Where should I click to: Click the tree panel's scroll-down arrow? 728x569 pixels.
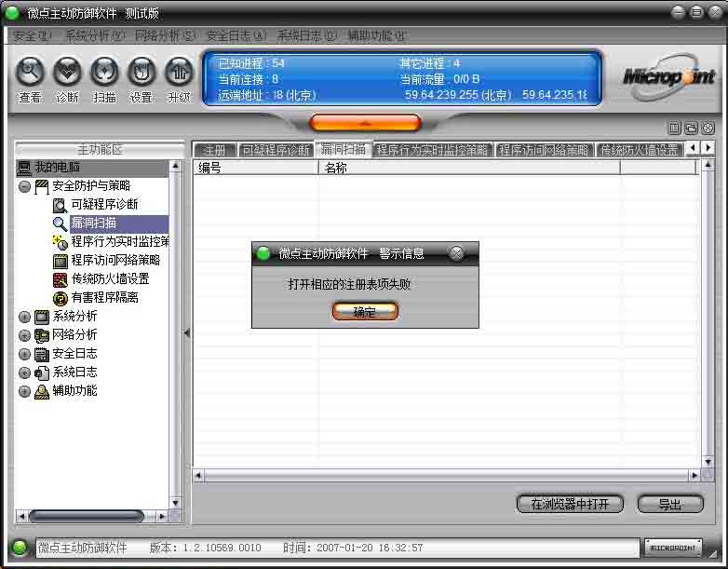[176, 503]
